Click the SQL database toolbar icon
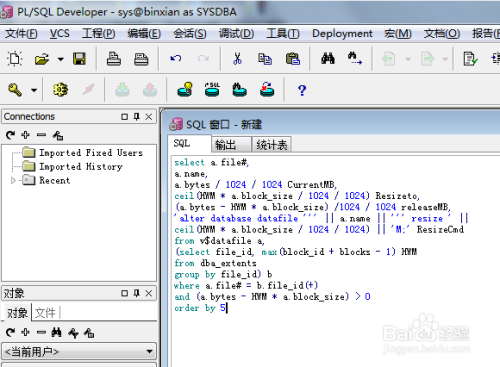The height and width of the screenshot is (367, 500). coord(212,89)
